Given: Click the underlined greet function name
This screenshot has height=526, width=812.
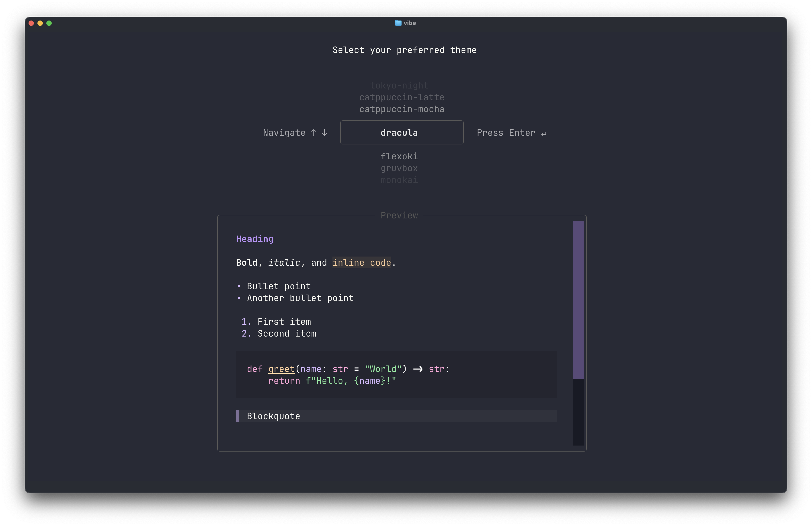Looking at the screenshot, I should [281, 369].
